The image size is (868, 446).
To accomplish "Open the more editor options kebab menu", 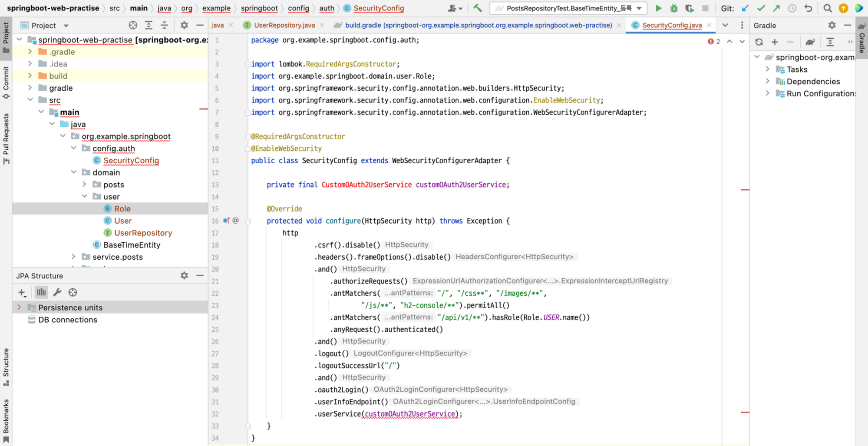I will click(x=742, y=25).
